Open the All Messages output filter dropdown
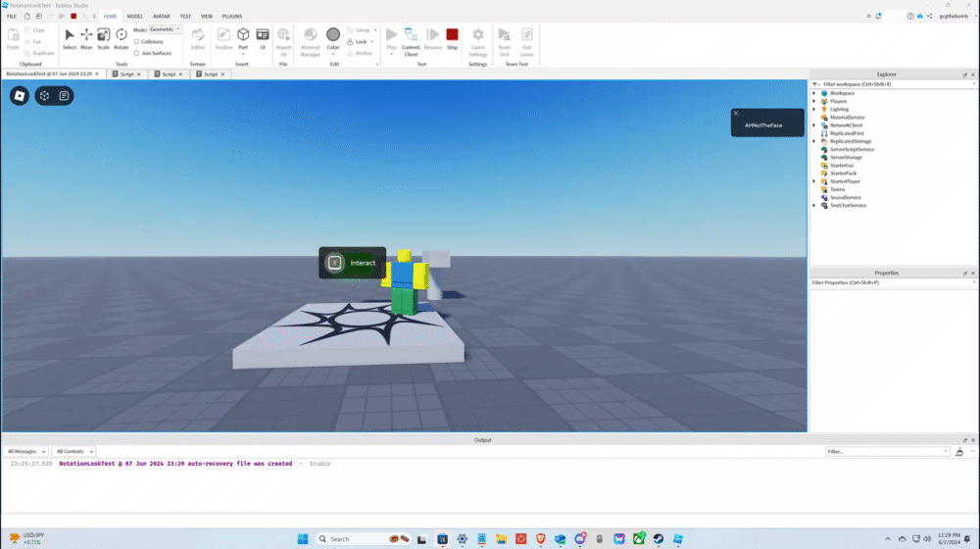 pyautogui.click(x=27, y=451)
